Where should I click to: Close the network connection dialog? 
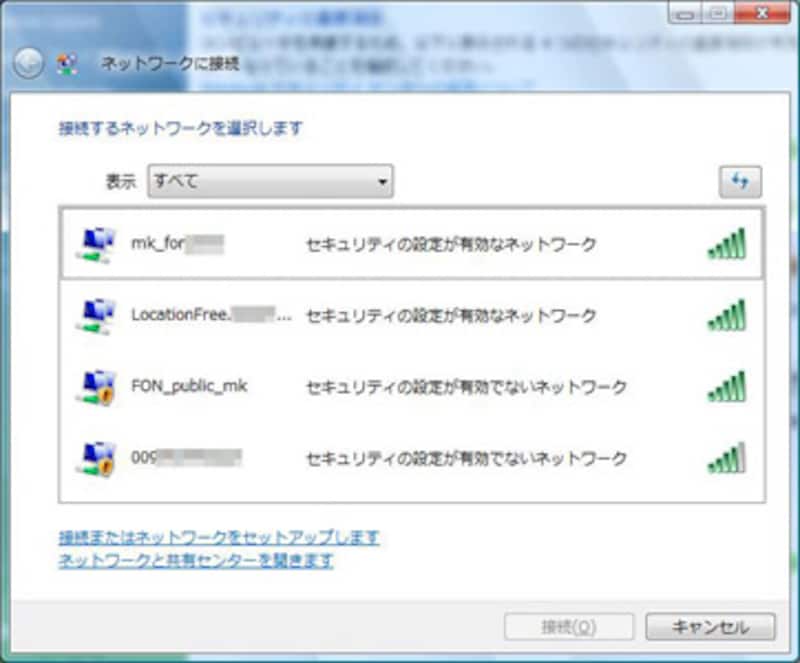tap(762, 13)
